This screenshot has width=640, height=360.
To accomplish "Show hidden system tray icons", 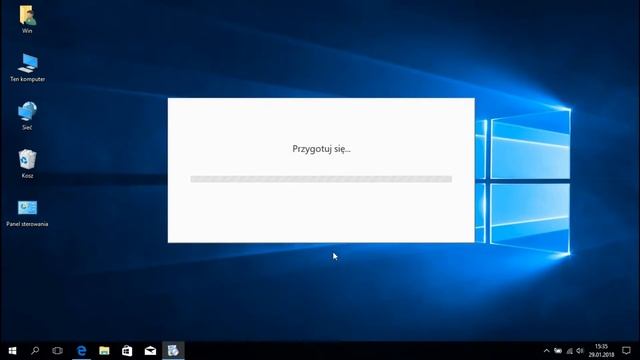I will [547, 351].
